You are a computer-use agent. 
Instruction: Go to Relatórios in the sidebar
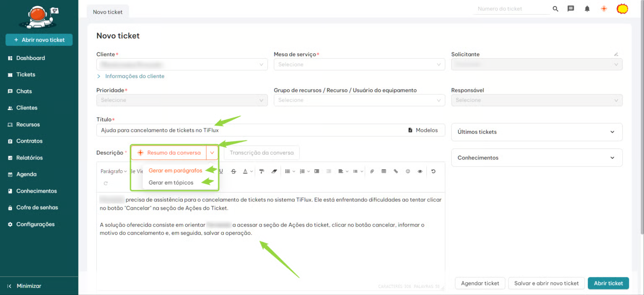29,158
